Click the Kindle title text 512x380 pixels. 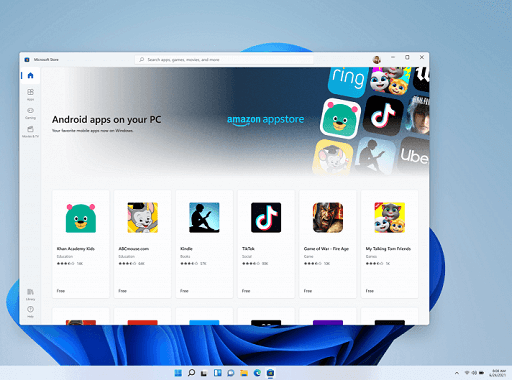(186, 249)
